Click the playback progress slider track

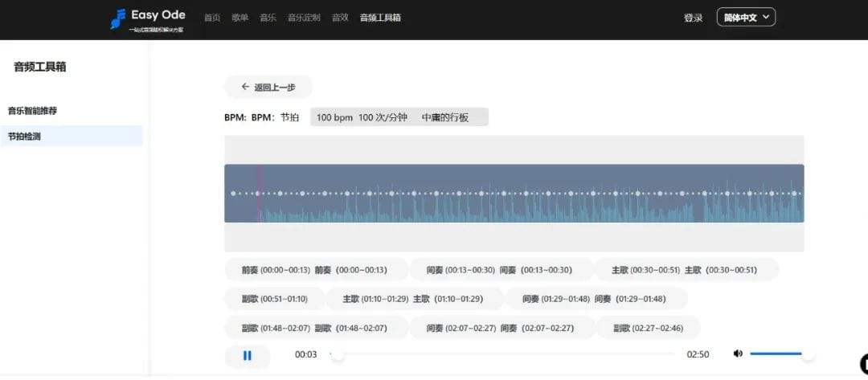[x=506, y=354]
